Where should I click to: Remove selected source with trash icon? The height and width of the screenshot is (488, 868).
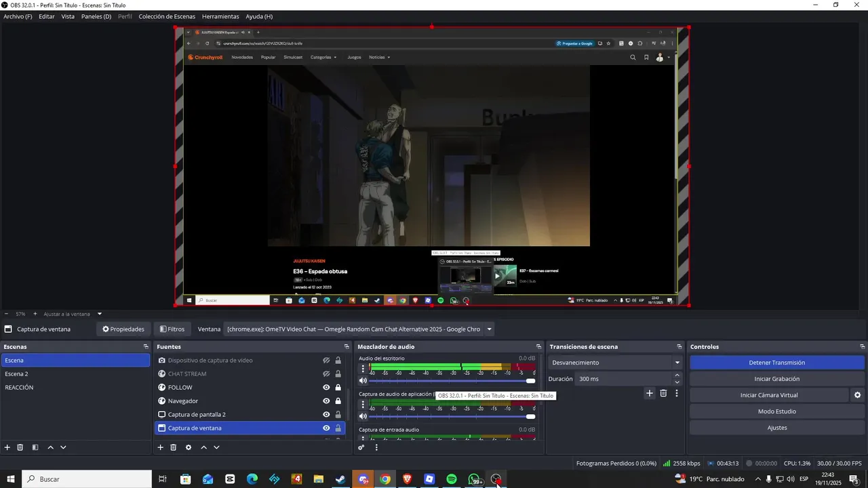pyautogui.click(x=174, y=447)
